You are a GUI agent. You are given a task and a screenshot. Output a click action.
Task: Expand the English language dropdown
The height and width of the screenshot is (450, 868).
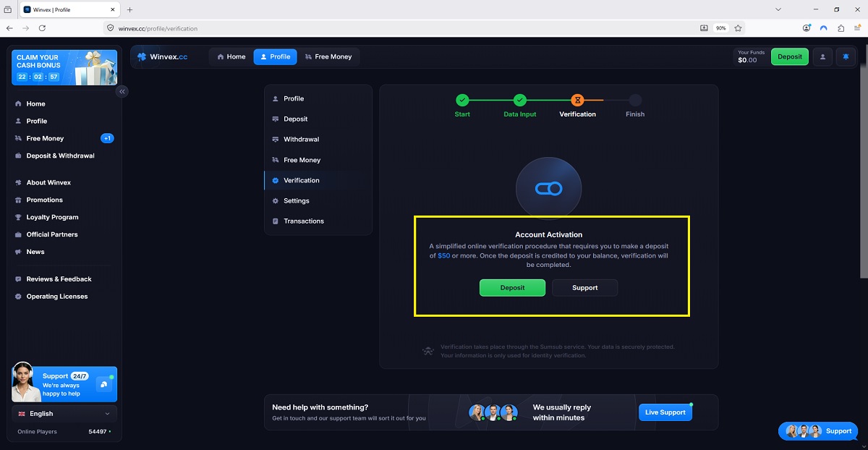tap(64, 414)
